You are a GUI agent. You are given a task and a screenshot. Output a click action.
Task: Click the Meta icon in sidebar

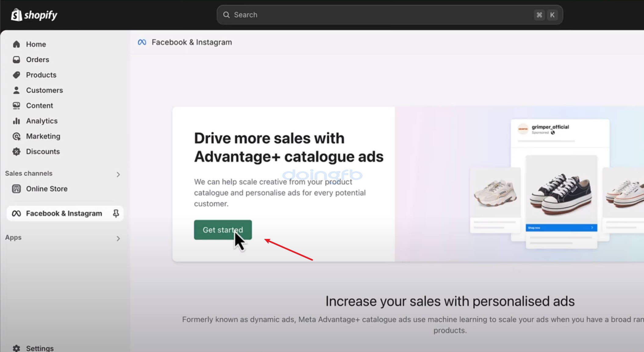pos(16,214)
